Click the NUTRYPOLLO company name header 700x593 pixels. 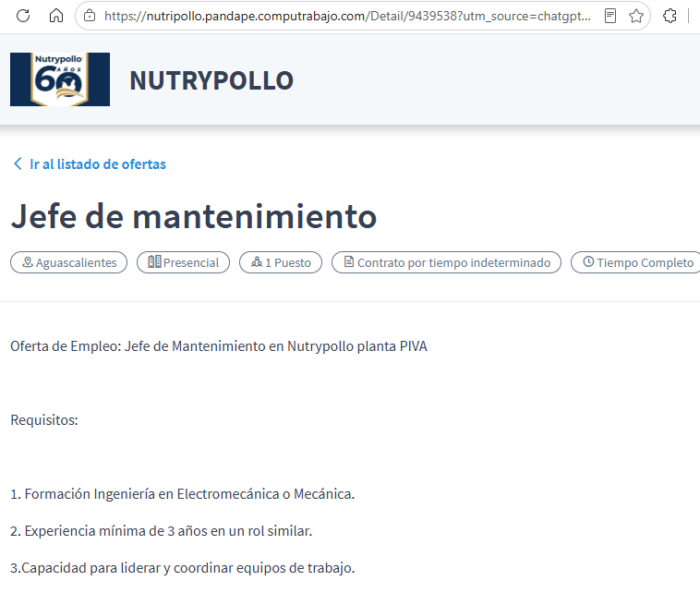pyautogui.click(x=211, y=81)
